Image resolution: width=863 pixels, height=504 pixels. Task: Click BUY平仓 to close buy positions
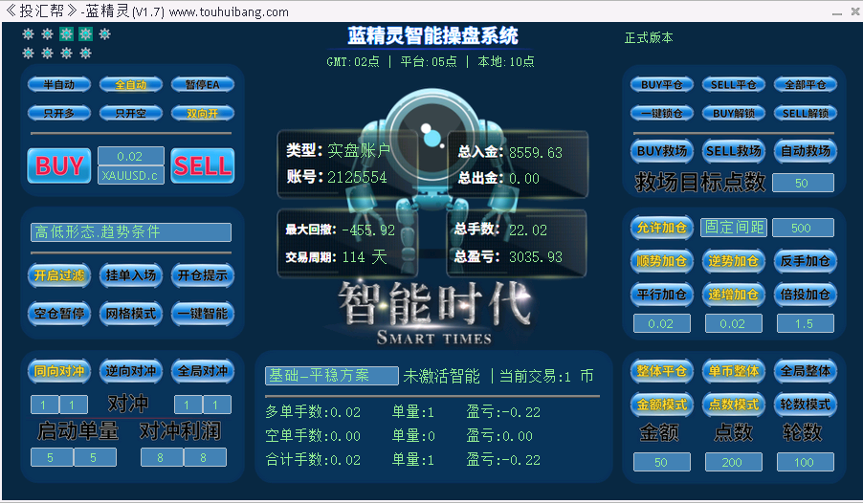662,85
